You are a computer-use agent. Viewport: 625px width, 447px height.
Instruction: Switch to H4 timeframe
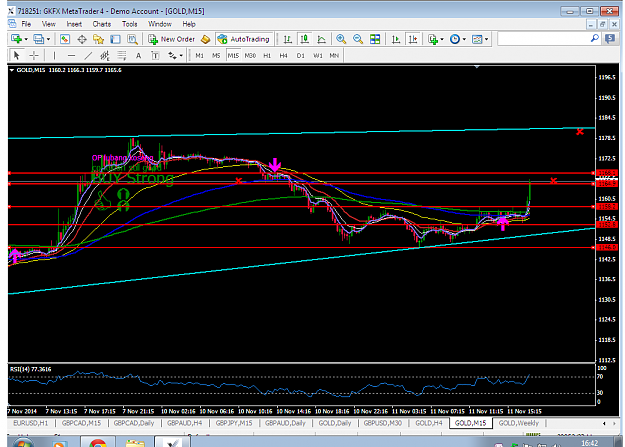pyautogui.click(x=283, y=55)
